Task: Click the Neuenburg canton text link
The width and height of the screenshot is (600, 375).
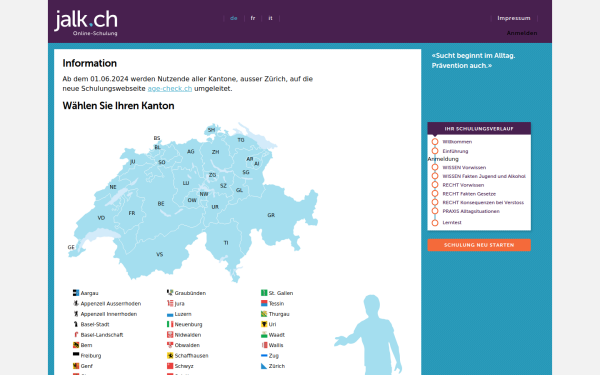Action: [x=188, y=324]
